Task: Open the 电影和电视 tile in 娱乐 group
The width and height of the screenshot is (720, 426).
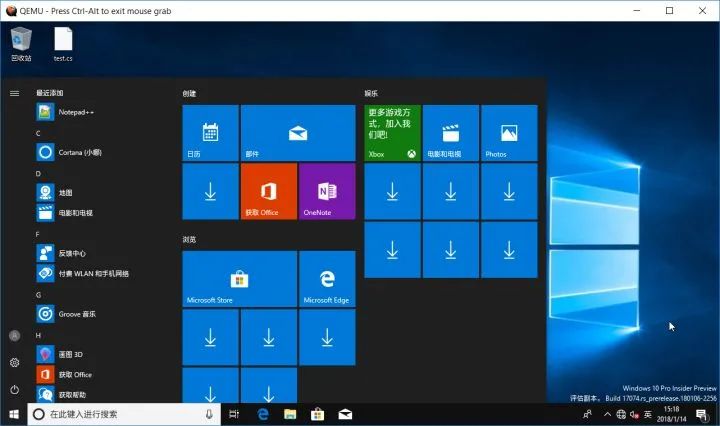Action: point(450,133)
